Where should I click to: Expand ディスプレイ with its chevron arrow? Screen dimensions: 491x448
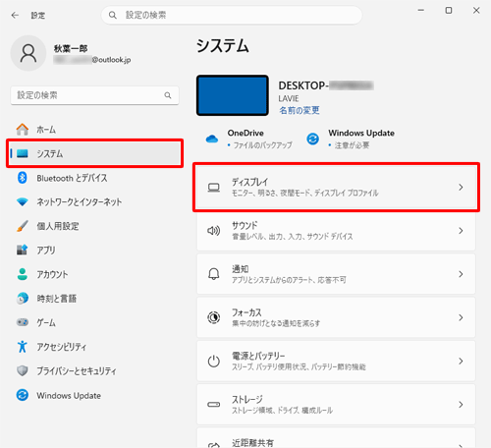click(461, 188)
